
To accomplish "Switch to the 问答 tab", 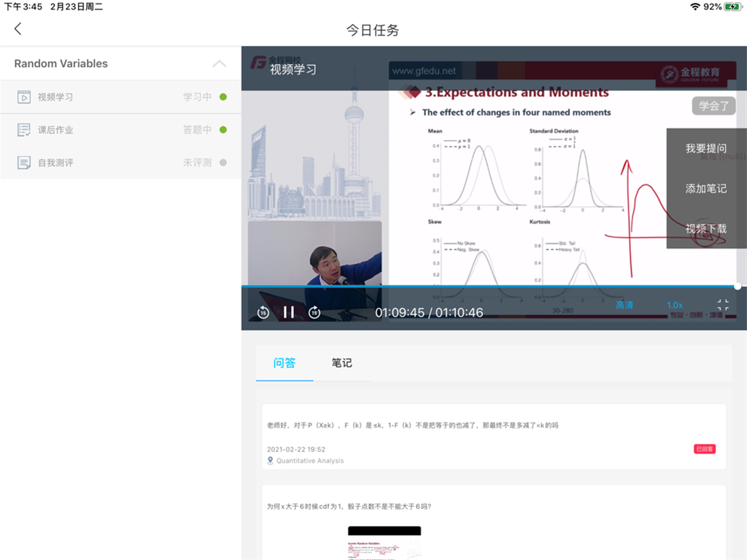I will coord(285,363).
